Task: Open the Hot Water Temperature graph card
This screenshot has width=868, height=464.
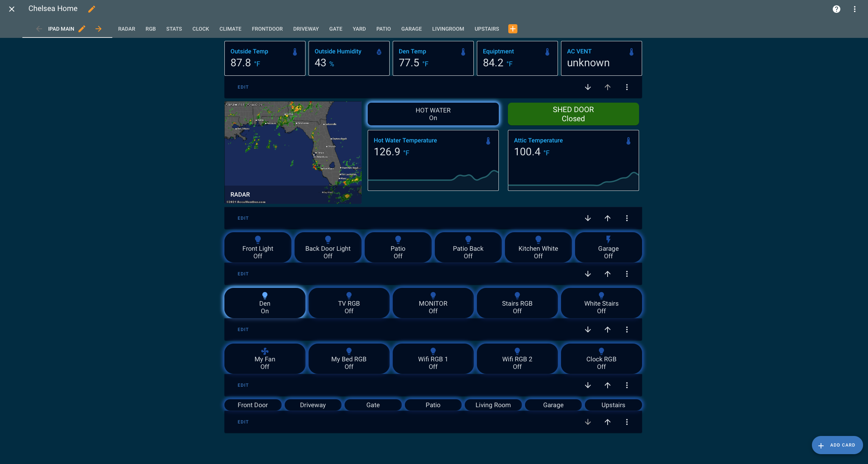Action: coord(433,160)
